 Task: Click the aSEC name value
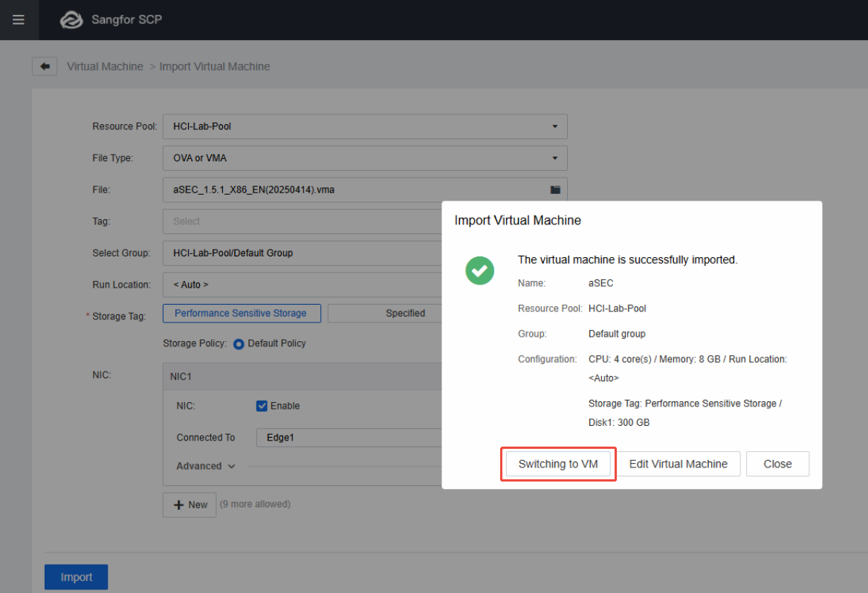tap(600, 283)
